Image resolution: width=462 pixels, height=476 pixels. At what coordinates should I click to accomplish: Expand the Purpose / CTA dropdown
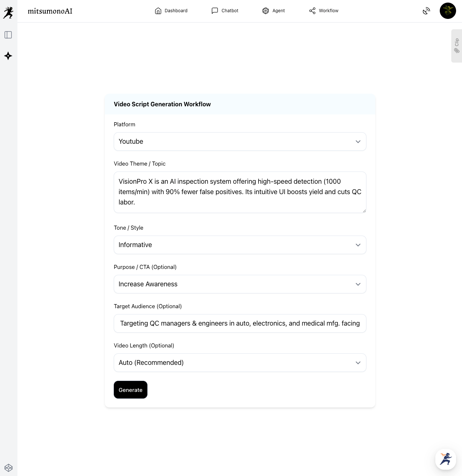click(240, 284)
